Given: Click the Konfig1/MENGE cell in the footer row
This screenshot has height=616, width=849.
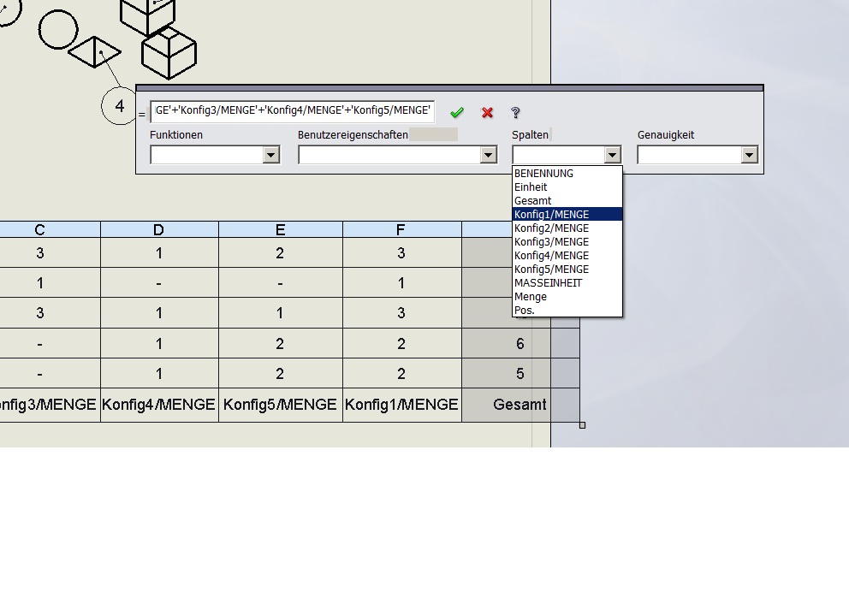Looking at the screenshot, I should [401, 405].
